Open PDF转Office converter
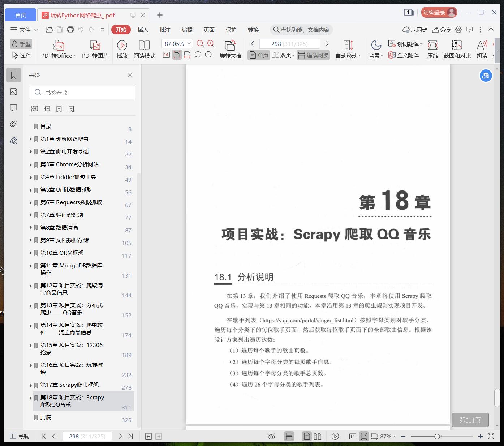The image size is (504, 446). coord(58,50)
